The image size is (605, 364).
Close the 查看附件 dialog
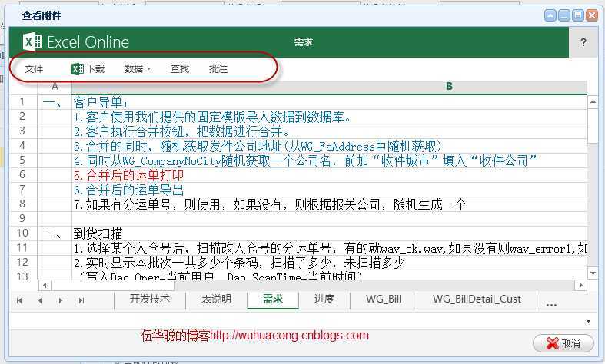point(592,15)
